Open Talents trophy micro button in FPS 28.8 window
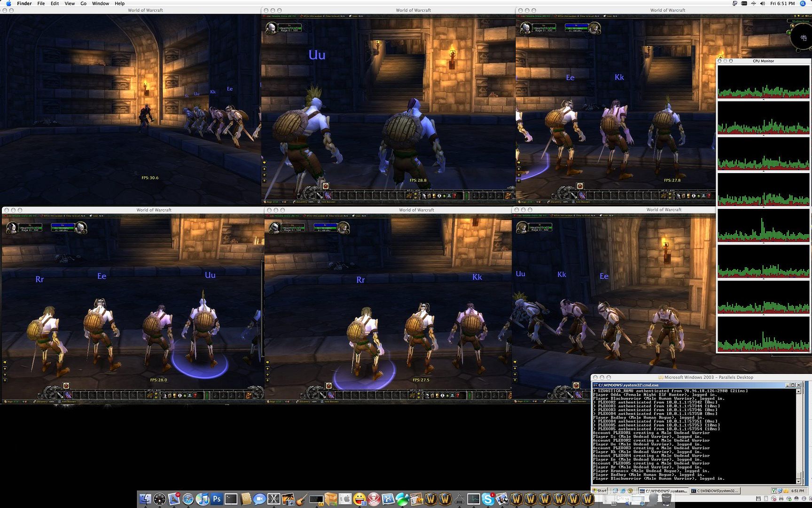 434,196
